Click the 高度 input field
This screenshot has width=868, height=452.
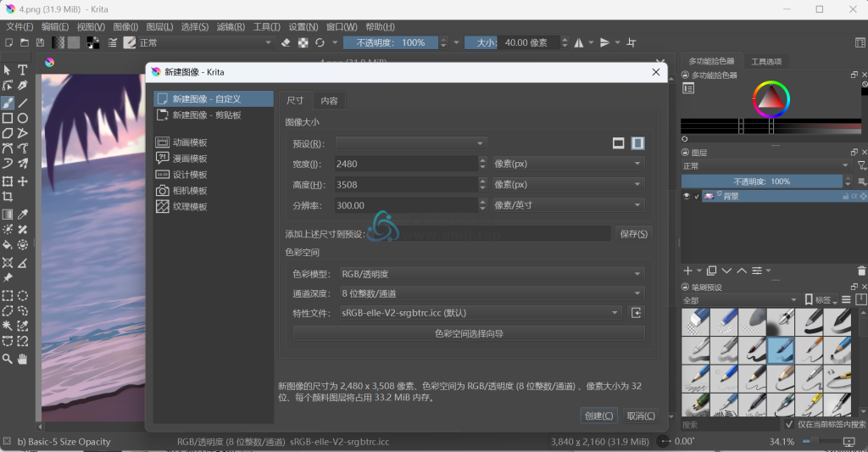pos(406,185)
